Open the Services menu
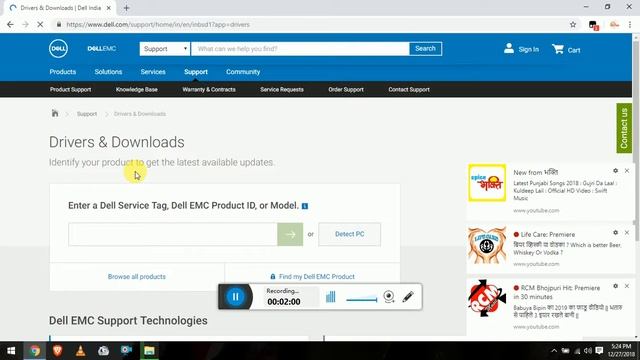The height and width of the screenshot is (360, 640). point(153,72)
